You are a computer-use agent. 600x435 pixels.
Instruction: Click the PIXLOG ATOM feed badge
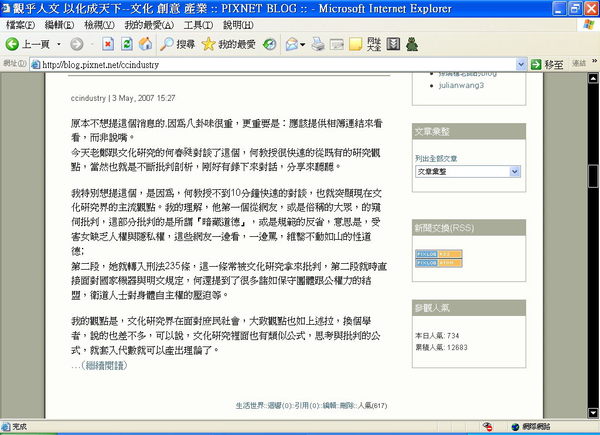[439, 263]
